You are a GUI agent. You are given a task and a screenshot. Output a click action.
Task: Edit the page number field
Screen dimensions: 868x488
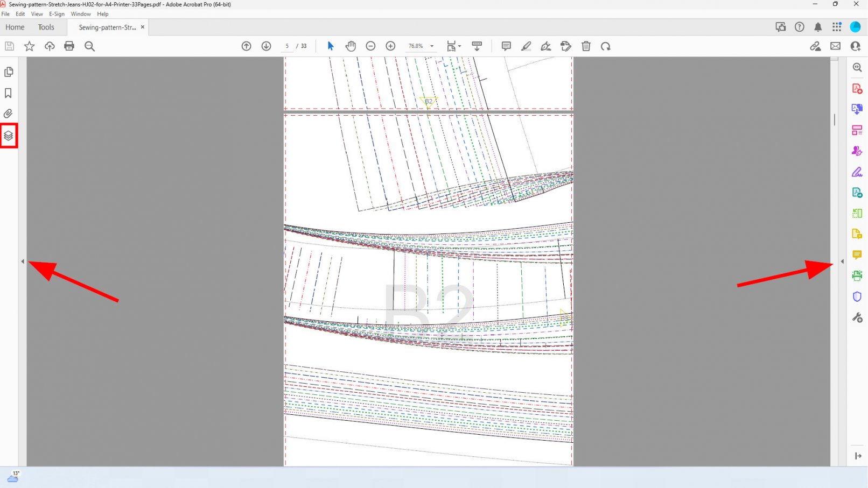tap(288, 46)
